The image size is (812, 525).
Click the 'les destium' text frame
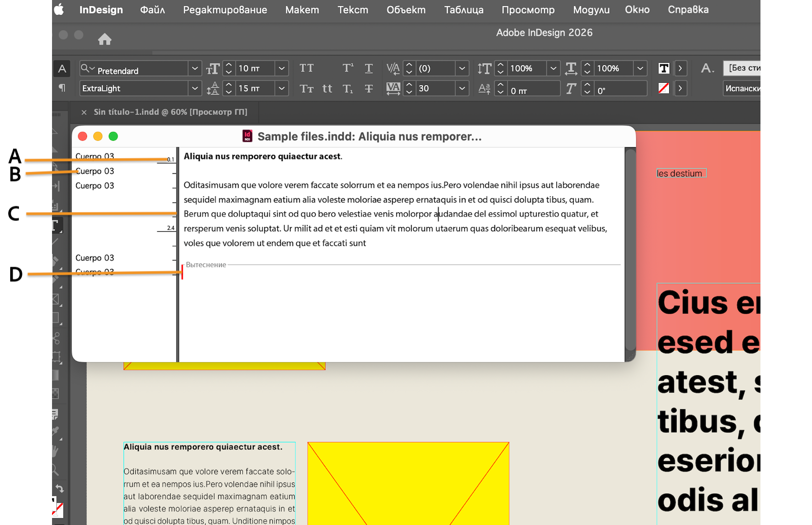click(x=681, y=173)
